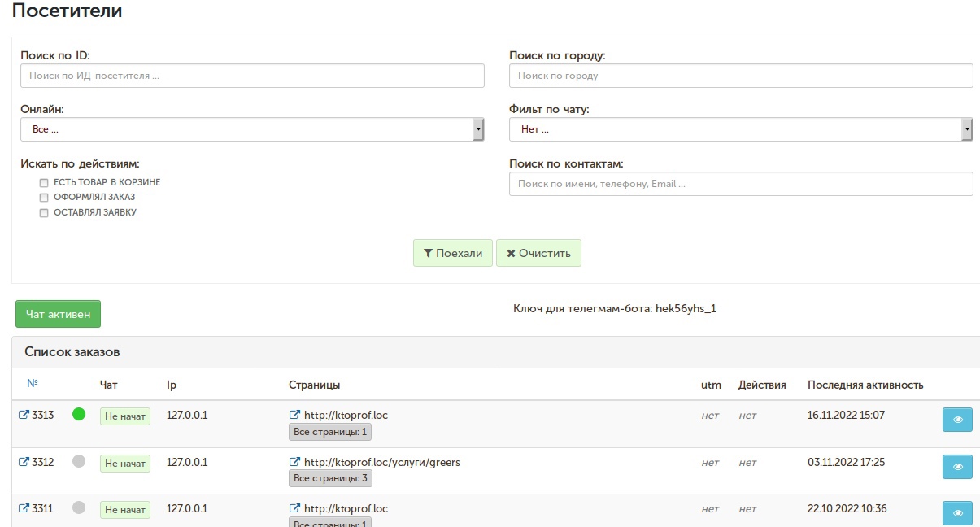980x527 pixels.
Task: Click green online status dot for 3313
Action: [79, 414]
